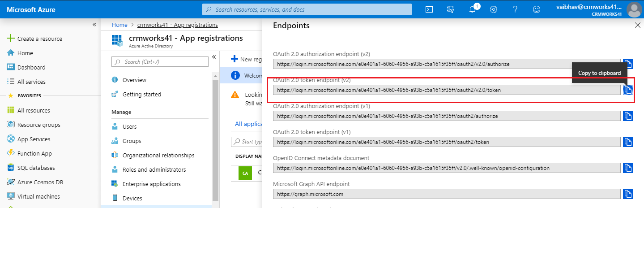
Task: Click the crmworks41 - App registrations breadcrumb
Action: point(178,25)
